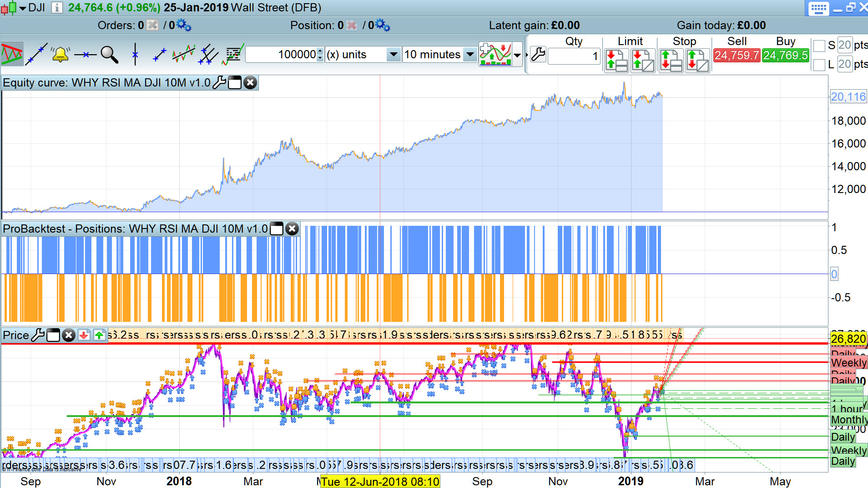Maximize the Price panel
This screenshot has width=868, height=488.
click(53, 335)
